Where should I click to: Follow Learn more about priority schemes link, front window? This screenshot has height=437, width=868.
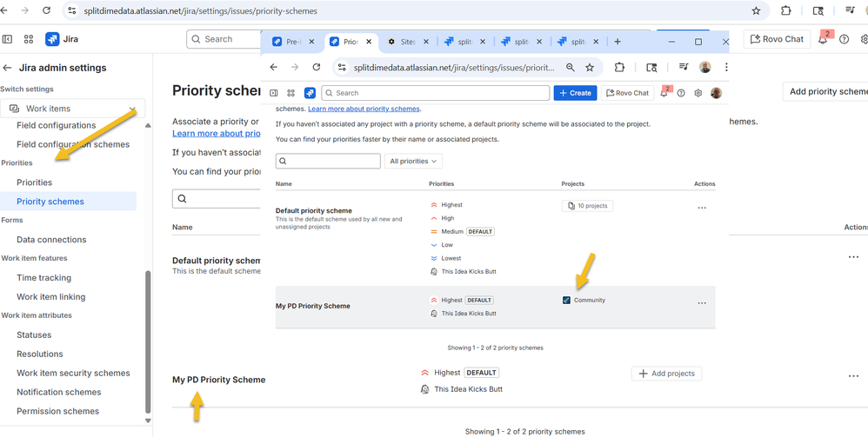[364, 109]
